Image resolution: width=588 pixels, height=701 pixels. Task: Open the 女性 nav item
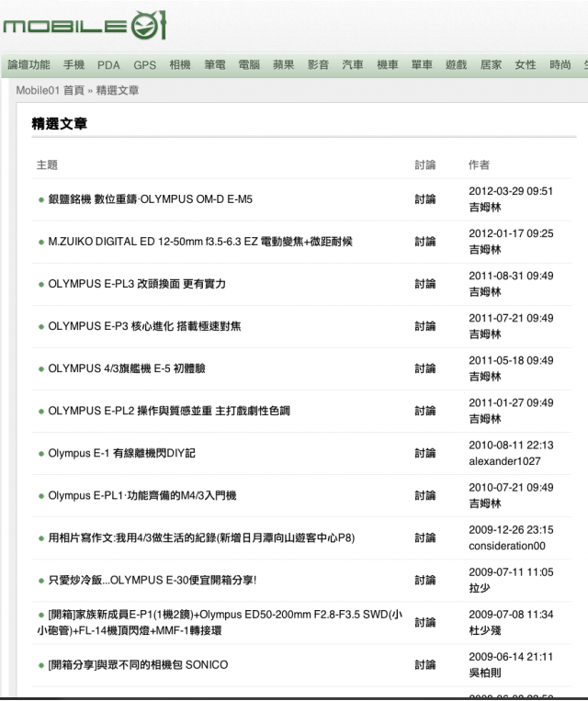[526, 65]
